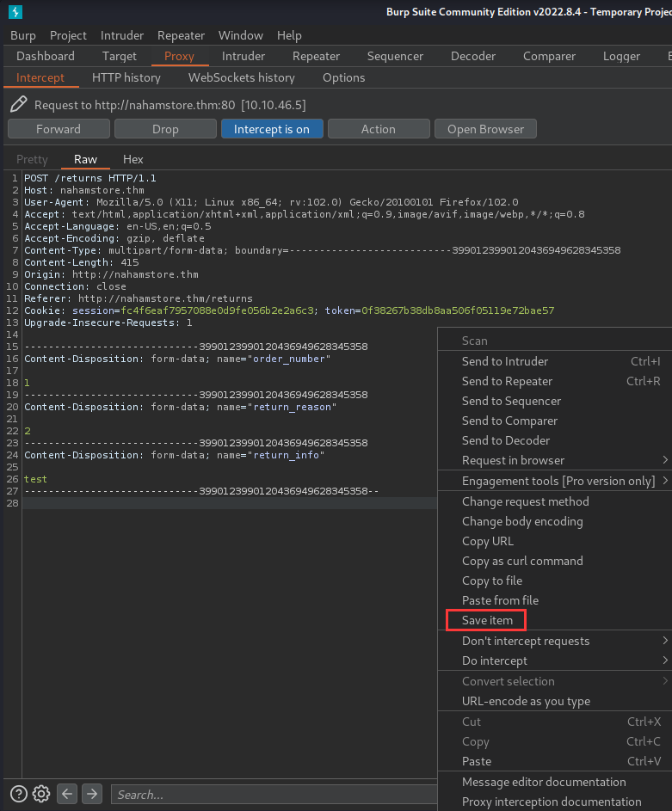
Task: Click the Burp Suite lightning logo icon
Action: tap(15, 12)
